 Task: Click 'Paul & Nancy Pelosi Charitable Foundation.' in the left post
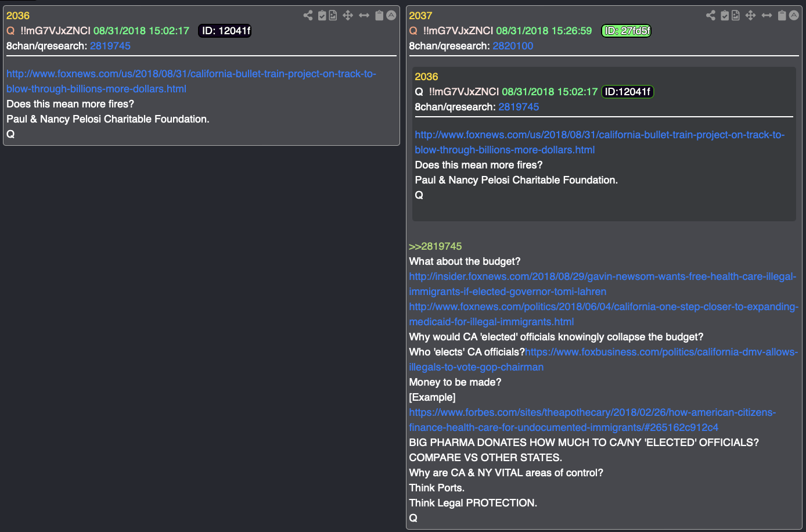coord(108,119)
